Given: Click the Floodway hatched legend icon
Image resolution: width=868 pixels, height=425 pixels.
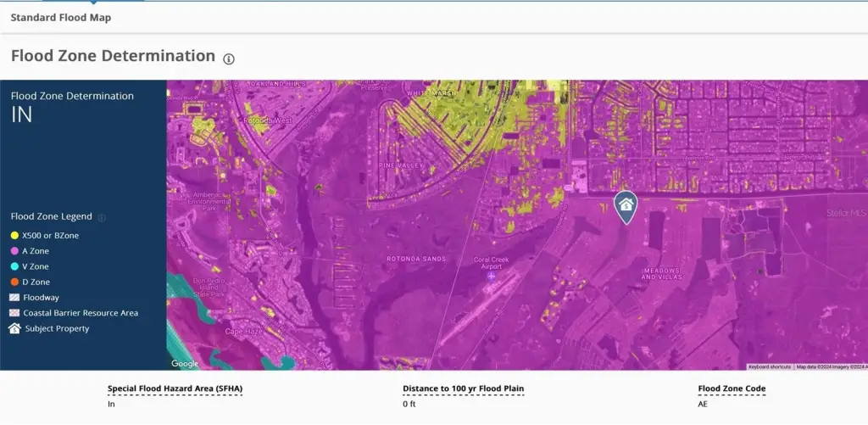Looking at the screenshot, I should coord(14,298).
